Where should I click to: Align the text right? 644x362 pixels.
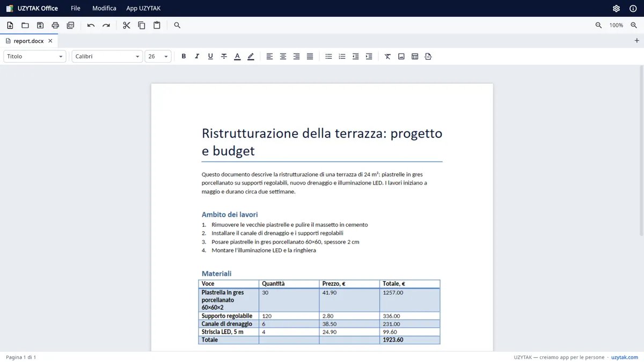click(x=296, y=56)
